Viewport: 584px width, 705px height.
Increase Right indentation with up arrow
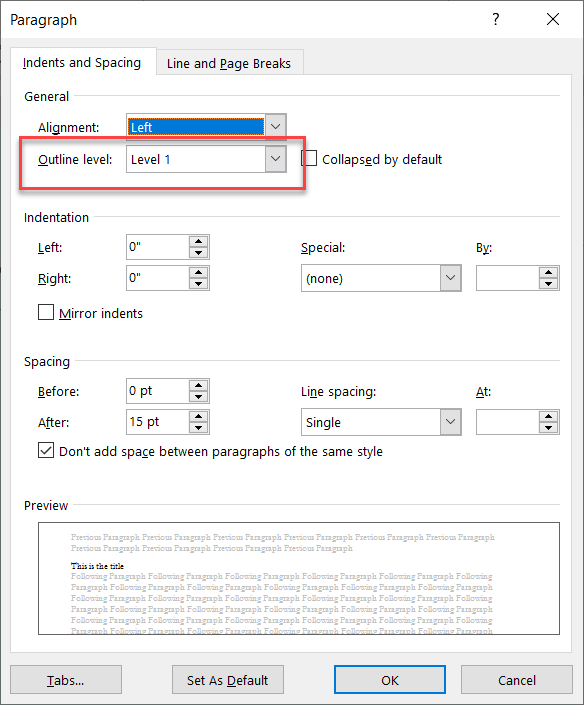coord(199,272)
